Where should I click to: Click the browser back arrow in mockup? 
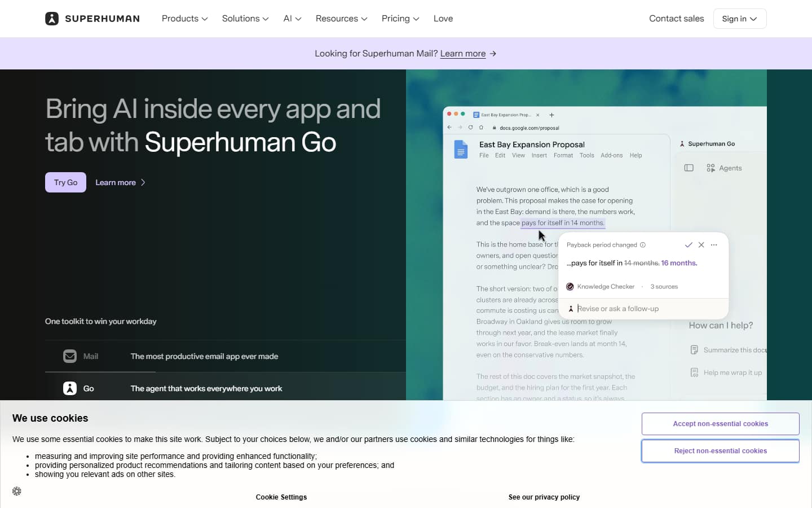tap(449, 128)
